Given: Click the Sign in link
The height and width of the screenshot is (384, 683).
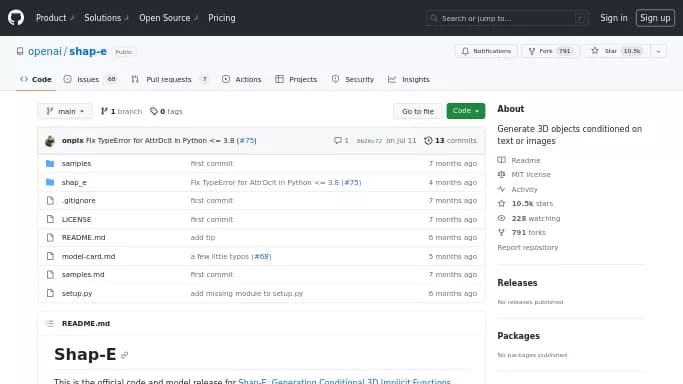Looking at the screenshot, I should pyautogui.click(x=613, y=18).
